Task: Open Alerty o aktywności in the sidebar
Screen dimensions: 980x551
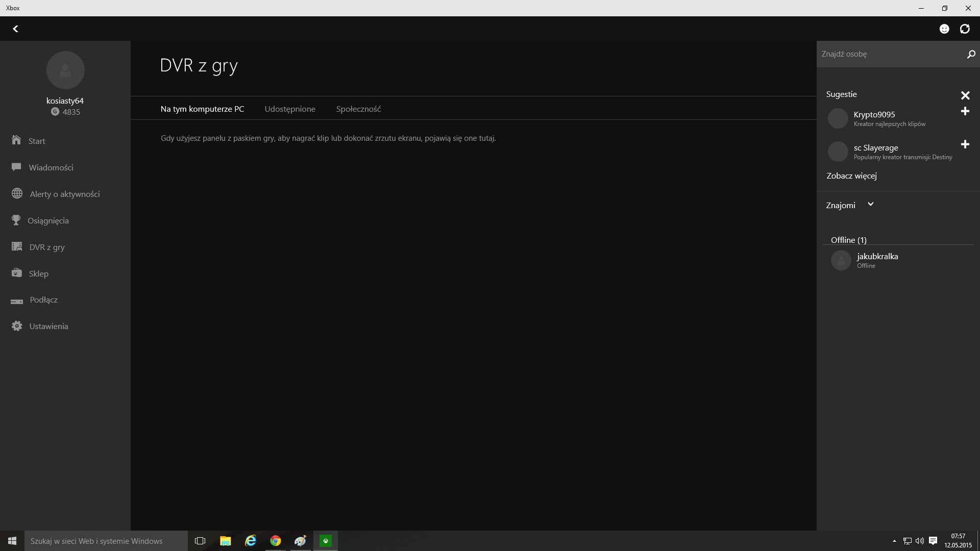Action: (x=65, y=194)
